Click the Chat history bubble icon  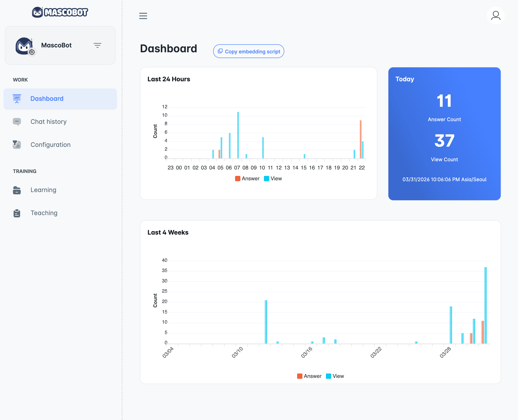coord(17,122)
